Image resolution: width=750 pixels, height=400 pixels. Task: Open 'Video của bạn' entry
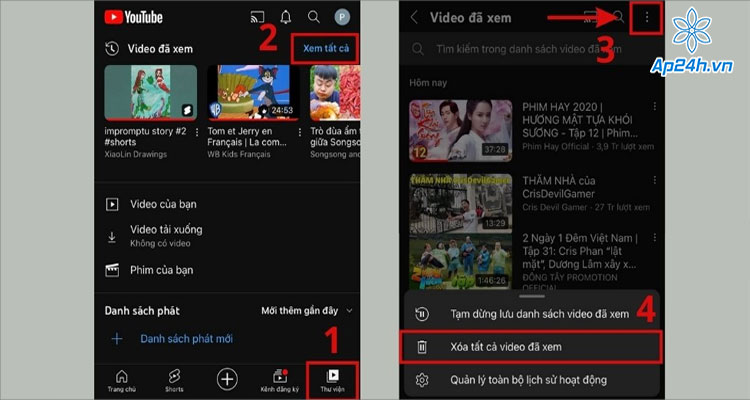[227, 204]
